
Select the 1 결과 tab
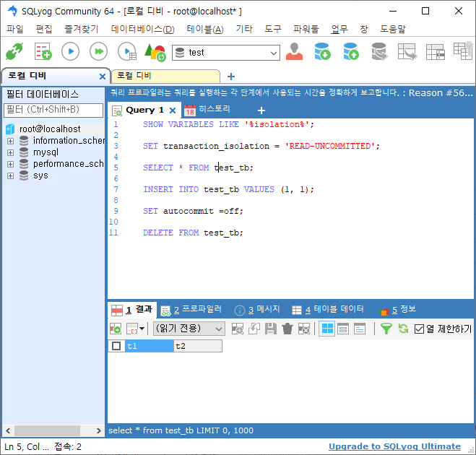(132, 310)
